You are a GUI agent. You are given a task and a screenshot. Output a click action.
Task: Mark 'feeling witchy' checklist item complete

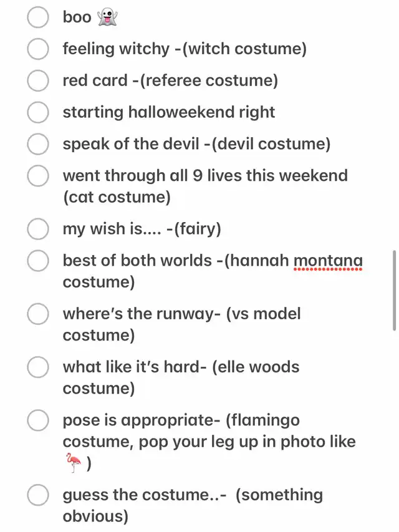[x=38, y=49]
